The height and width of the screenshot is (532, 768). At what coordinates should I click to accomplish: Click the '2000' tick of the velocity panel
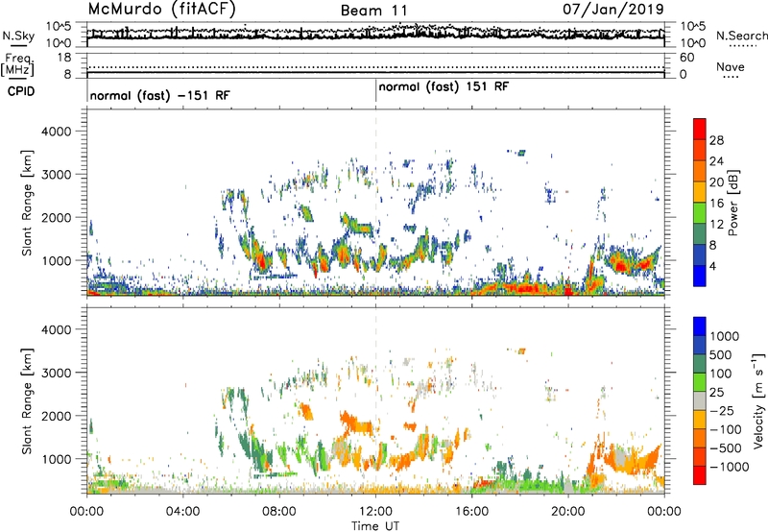57,416
